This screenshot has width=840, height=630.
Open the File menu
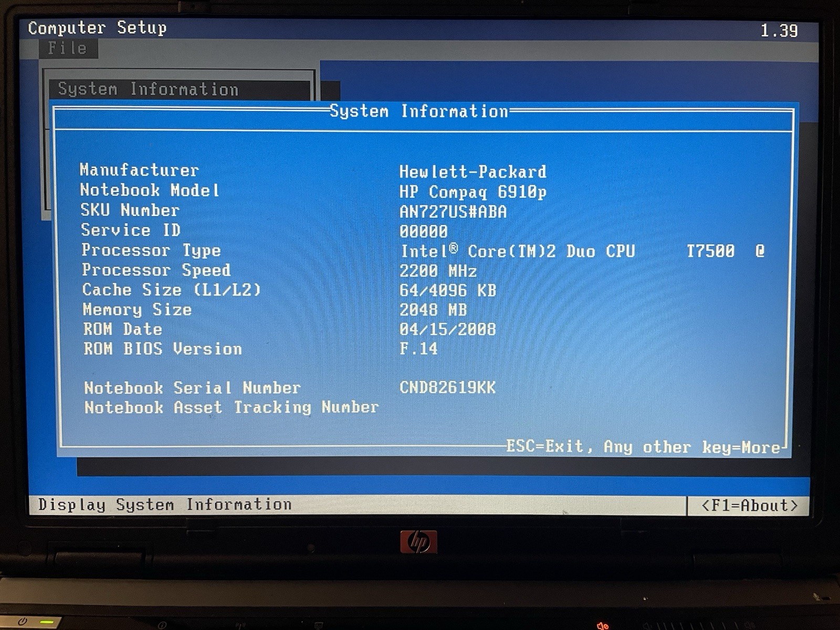pyautogui.click(x=68, y=48)
